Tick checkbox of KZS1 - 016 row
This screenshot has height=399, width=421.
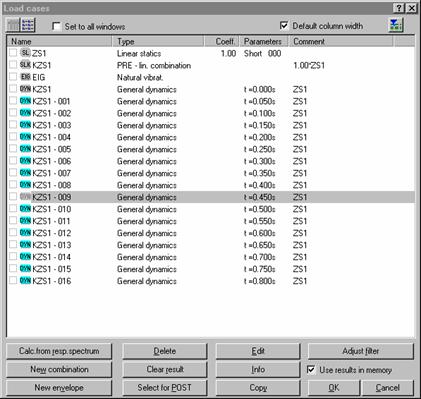click(13, 281)
